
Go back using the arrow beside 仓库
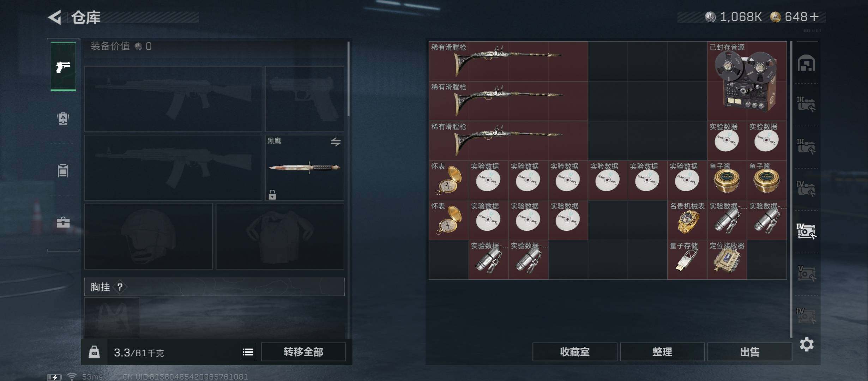[55, 17]
